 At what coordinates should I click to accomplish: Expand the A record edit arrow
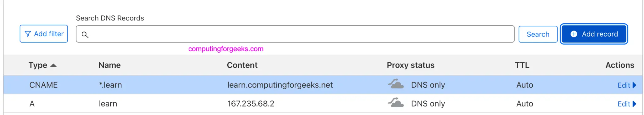(634, 104)
